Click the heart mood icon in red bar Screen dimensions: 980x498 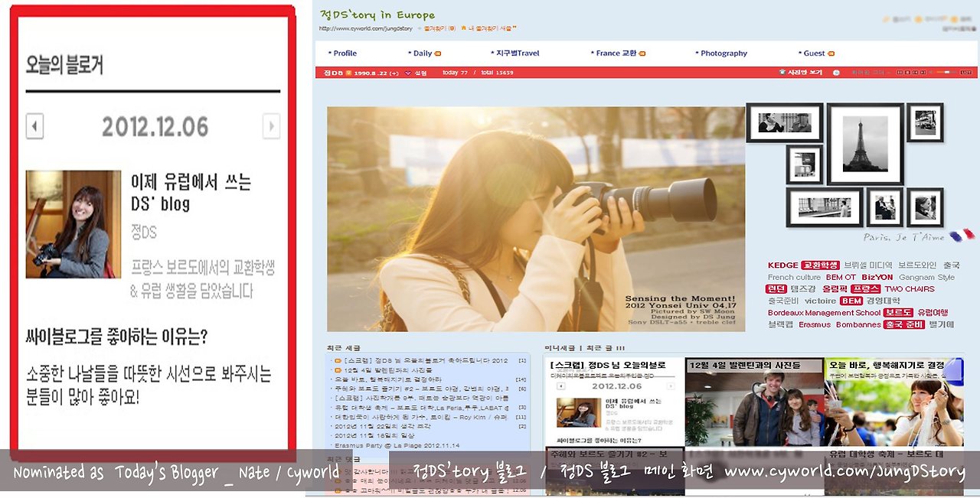(408, 73)
